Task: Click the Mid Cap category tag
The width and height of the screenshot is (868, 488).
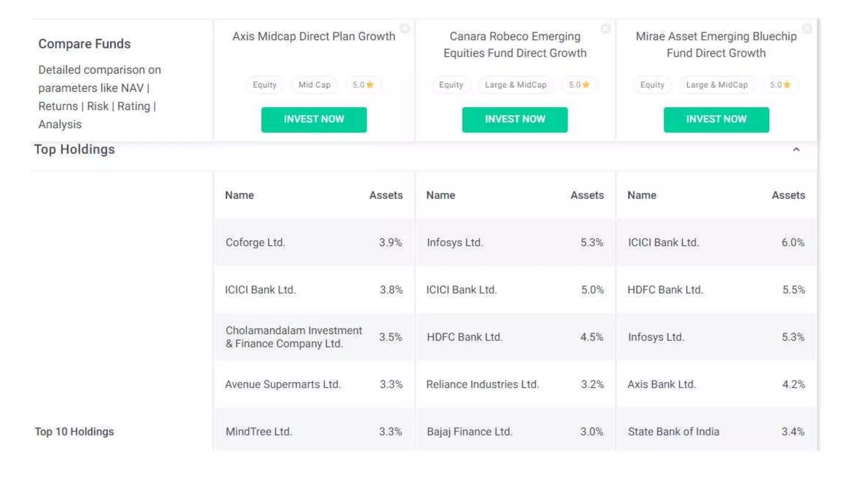Action: click(x=314, y=85)
